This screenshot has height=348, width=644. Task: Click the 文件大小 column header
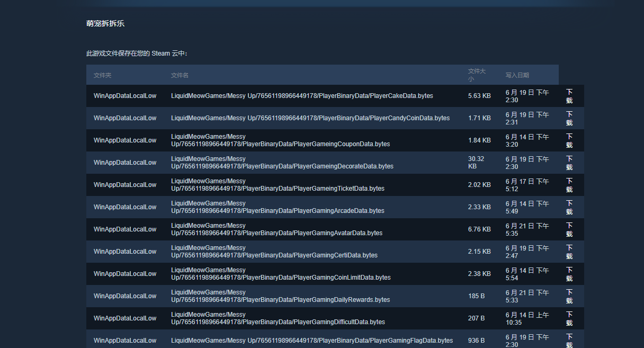coord(477,75)
